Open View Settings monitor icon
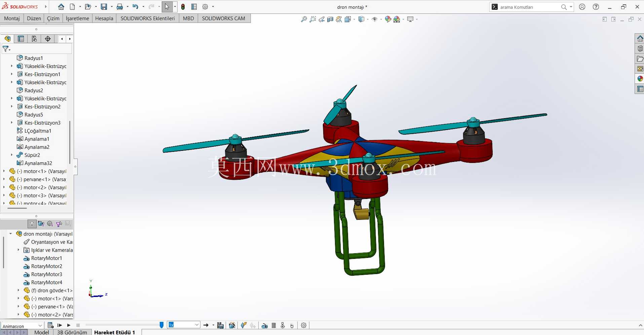 [410, 19]
